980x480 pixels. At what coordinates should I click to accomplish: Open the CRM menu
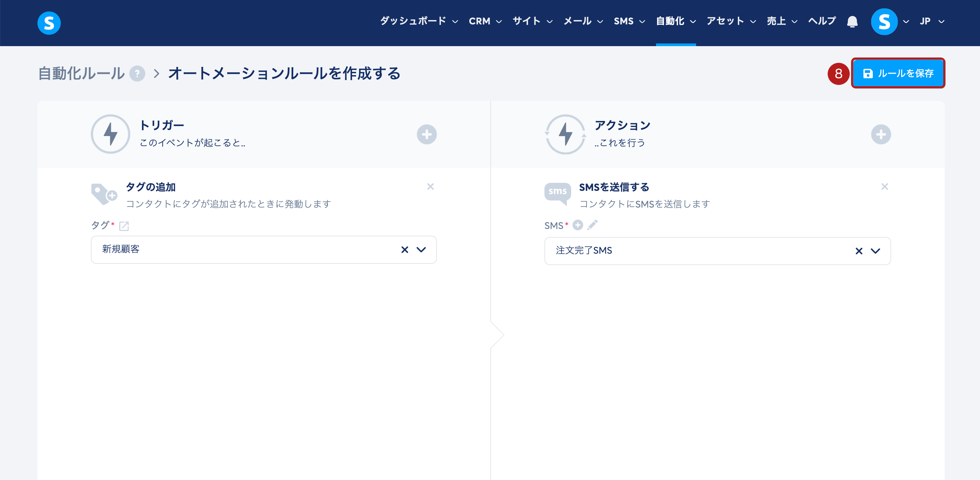pos(485,21)
